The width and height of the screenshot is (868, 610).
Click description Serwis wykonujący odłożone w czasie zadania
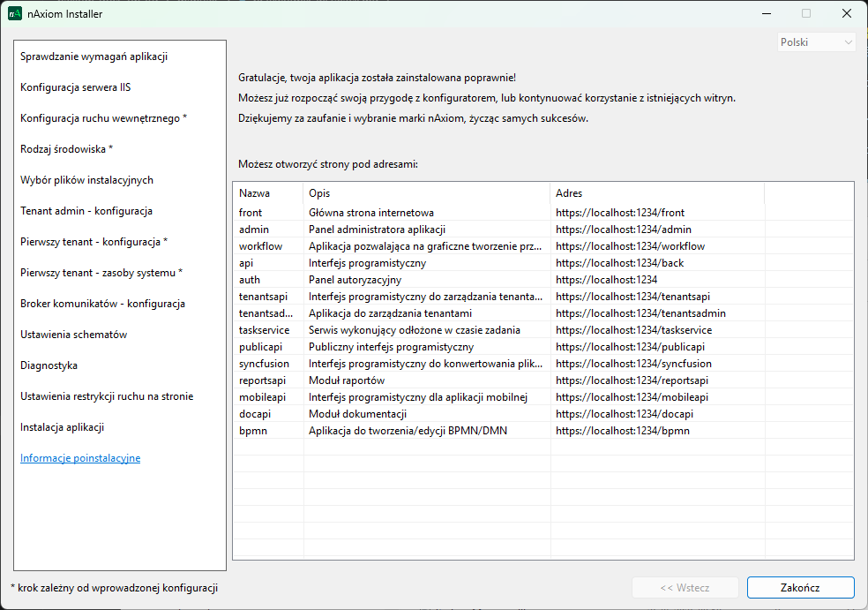[x=414, y=330]
